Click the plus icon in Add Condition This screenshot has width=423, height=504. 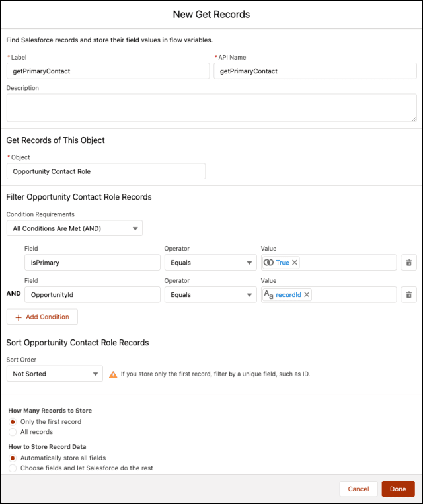19,317
